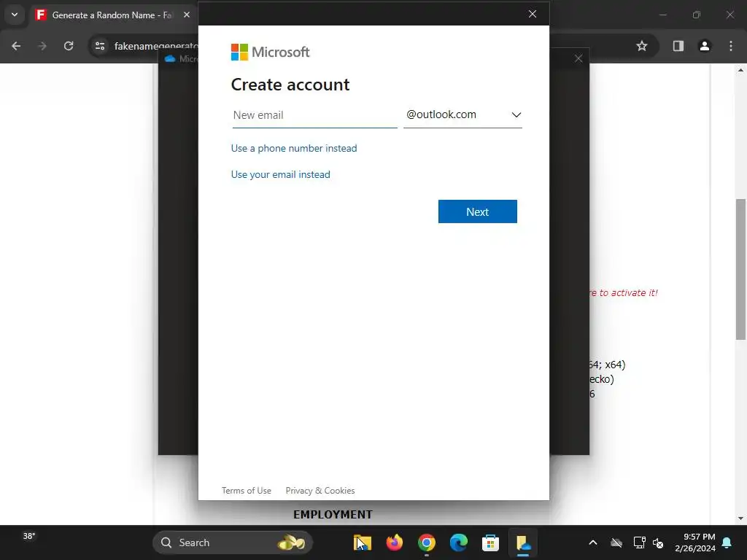
Task: Click the address bar URL fakenamegenerator
Action: [156, 46]
